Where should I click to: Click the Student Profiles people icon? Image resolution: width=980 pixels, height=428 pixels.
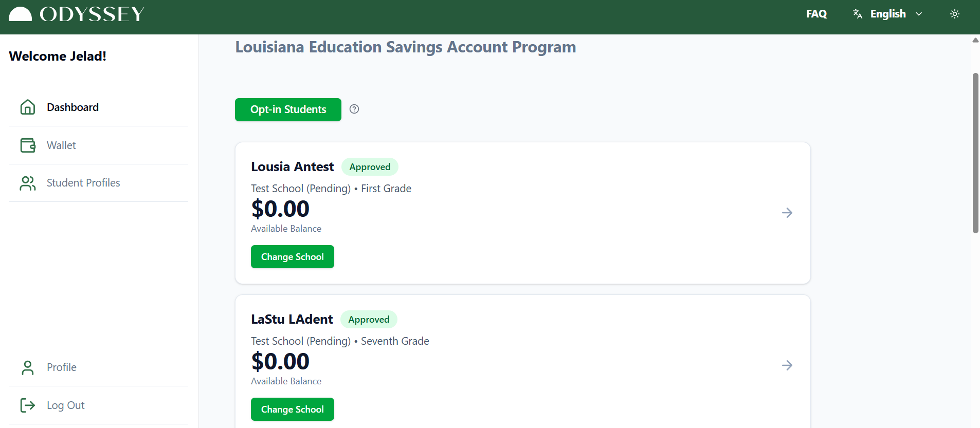28,183
